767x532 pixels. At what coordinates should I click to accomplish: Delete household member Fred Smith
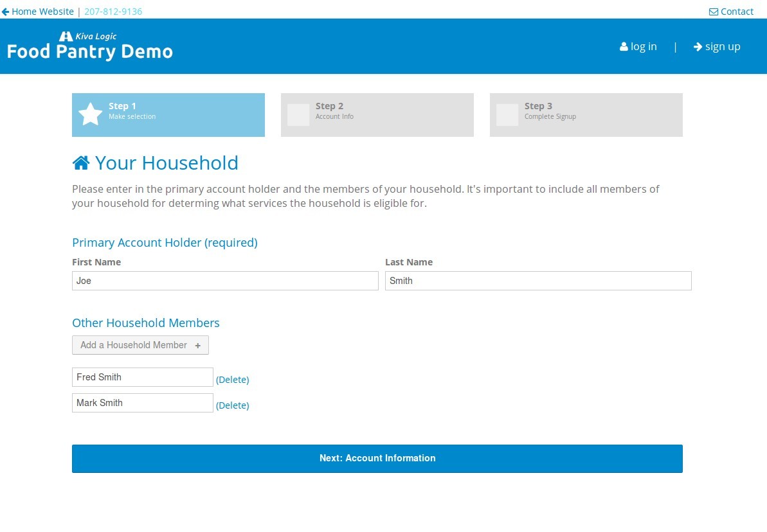232,380
